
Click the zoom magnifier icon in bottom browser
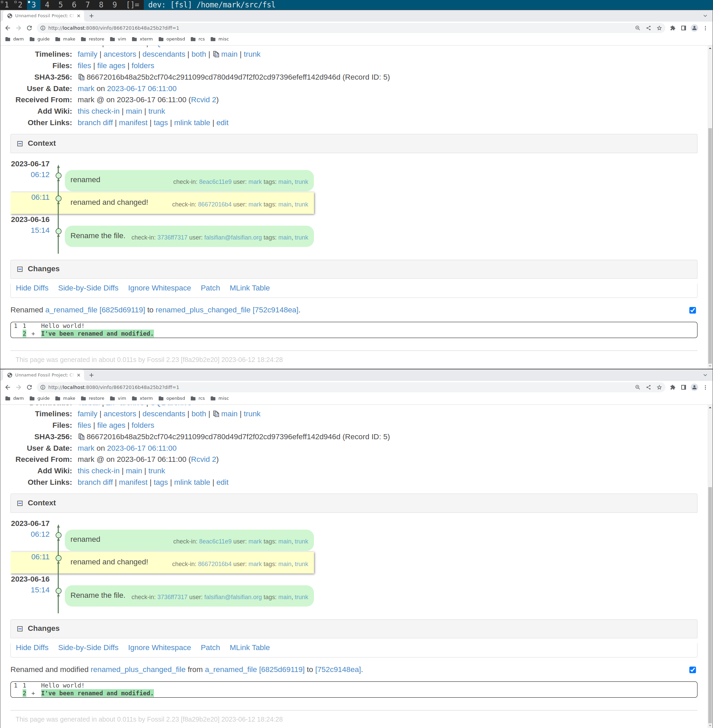pos(637,387)
